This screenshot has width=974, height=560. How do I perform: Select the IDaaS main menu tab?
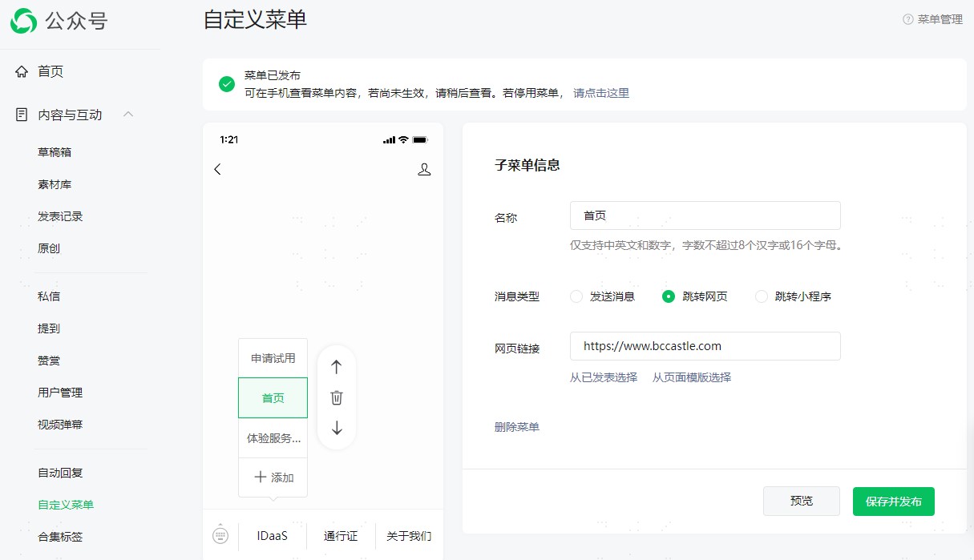[273, 535]
